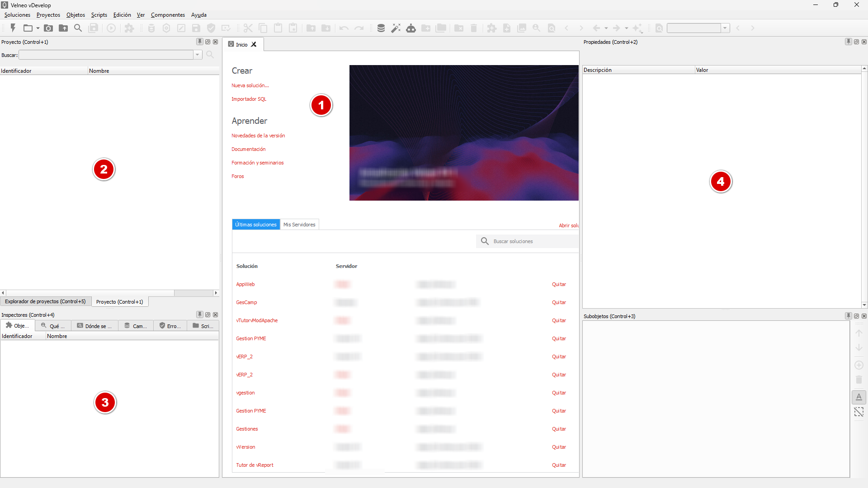This screenshot has height=488, width=868.
Task: Click the folder upload toolbar icon
Action: (63, 28)
